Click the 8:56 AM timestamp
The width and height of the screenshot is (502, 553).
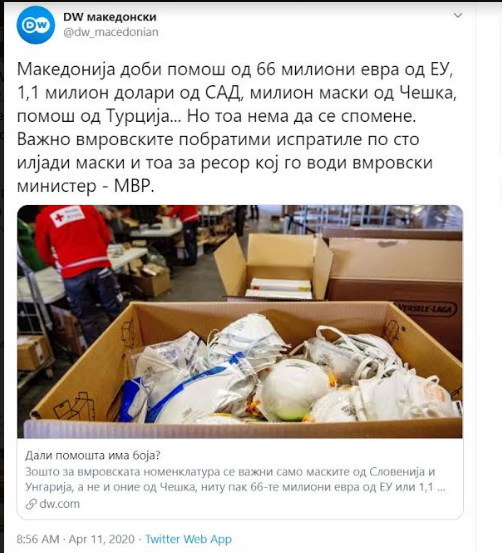pos(38,539)
